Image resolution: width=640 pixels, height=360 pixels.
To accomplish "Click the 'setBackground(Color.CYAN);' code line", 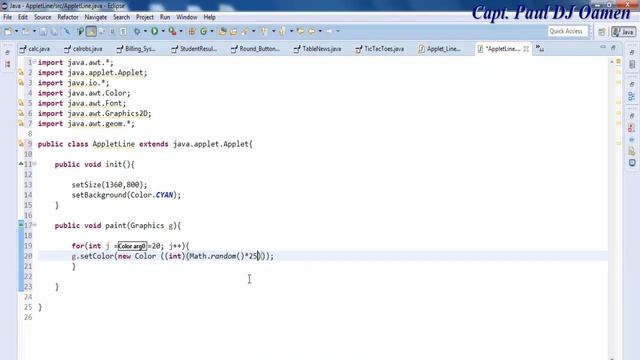I will pyautogui.click(x=126, y=195).
